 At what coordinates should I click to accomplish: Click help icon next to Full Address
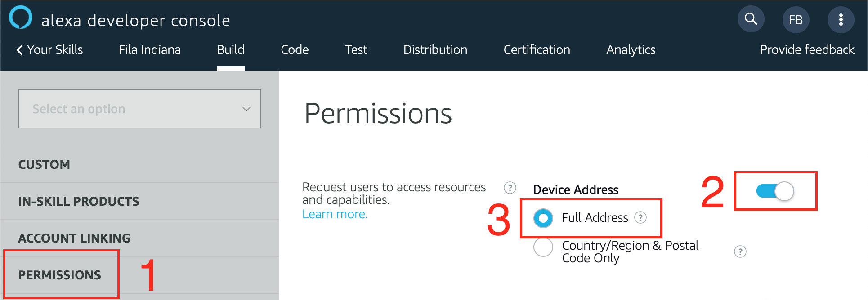click(x=640, y=218)
